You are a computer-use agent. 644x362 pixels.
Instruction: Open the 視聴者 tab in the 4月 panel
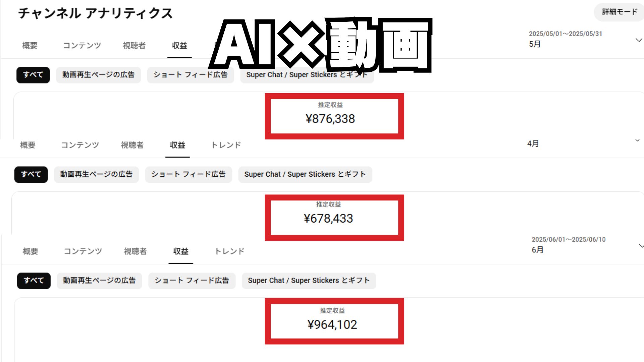(132, 145)
